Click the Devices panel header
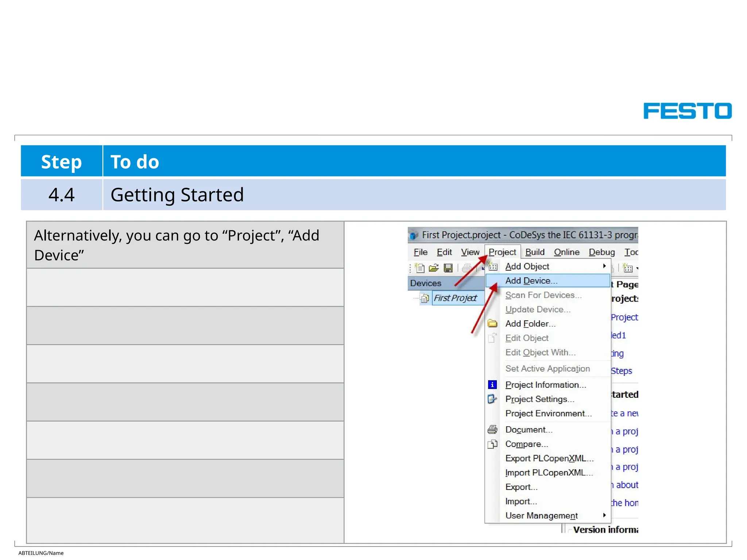 (446, 283)
